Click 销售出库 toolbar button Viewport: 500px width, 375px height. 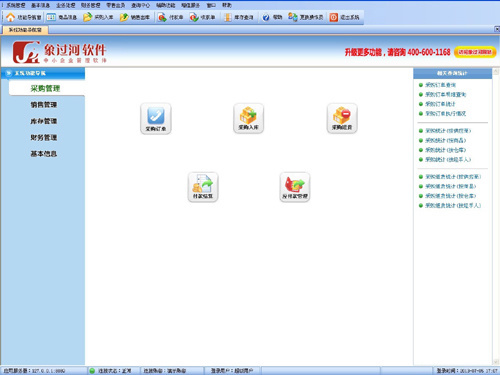(135, 17)
